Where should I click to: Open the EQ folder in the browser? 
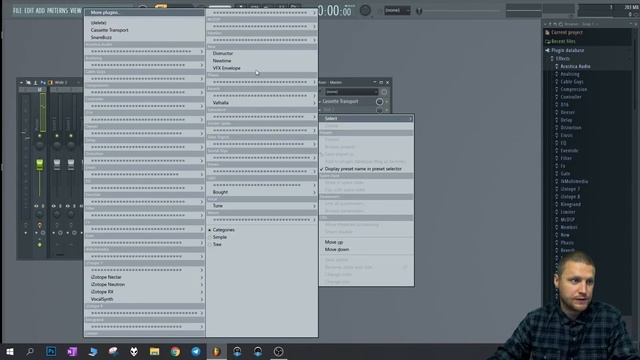[x=563, y=143]
